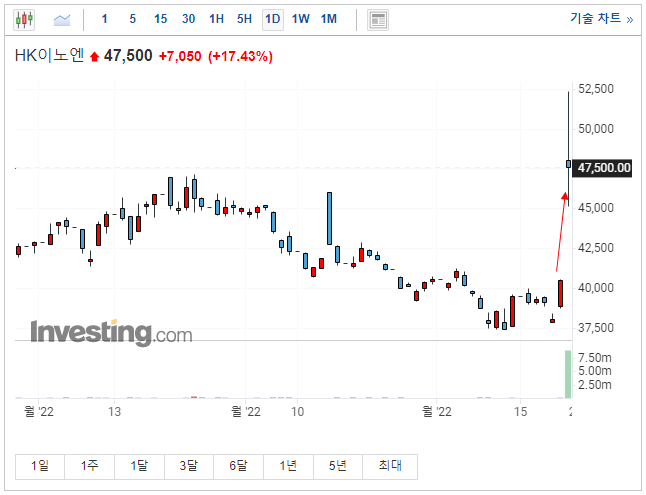Image resolution: width=646 pixels, height=495 pixels.
Task: Choose the 6달 range button
Action: pyautogui.click(x=239, y=467)
